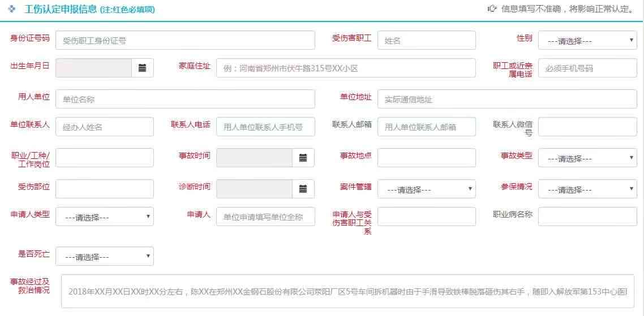The height and width of the screenshot is (316, 644).
Task: Click the section icon beside 工伤认定申报信息
Action: pyautogui.click(x=12, y=9)
